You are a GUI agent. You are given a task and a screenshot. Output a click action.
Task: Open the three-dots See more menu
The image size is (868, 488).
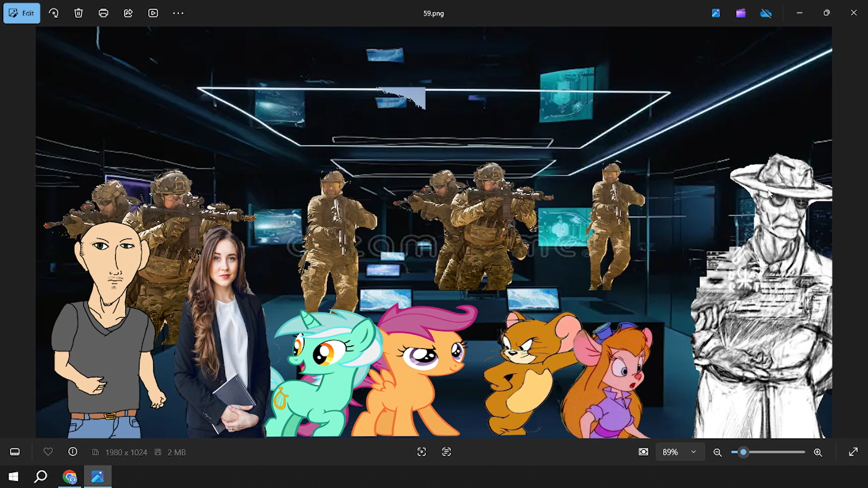tap(178, 13)
